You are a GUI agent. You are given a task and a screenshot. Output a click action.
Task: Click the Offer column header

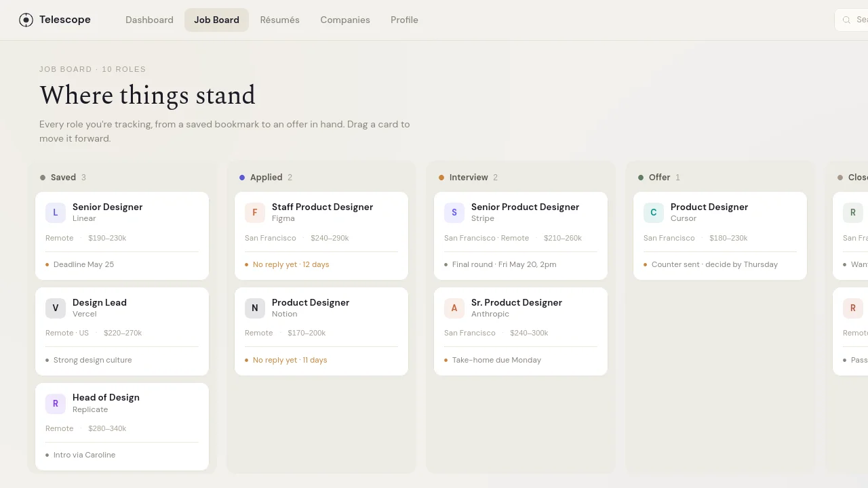coord(659,178)
